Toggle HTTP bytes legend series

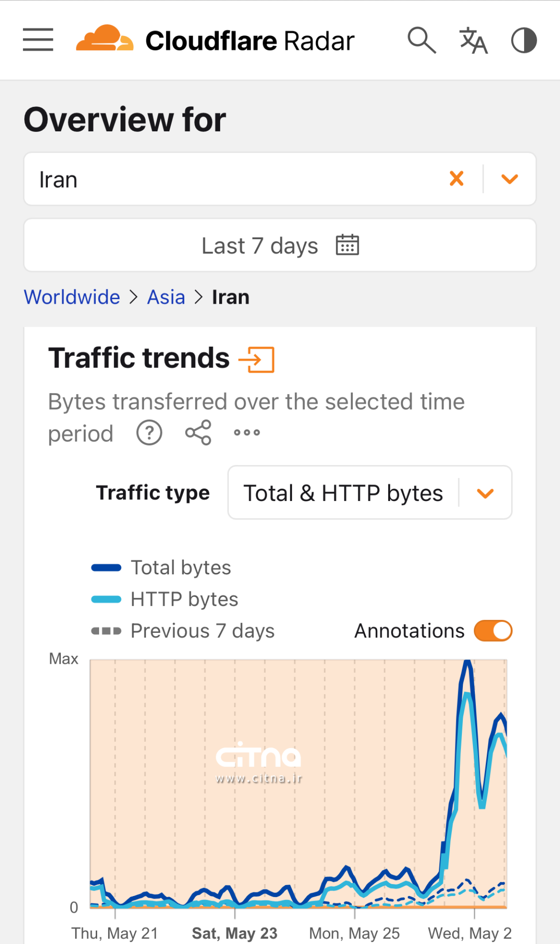(164, 599)
